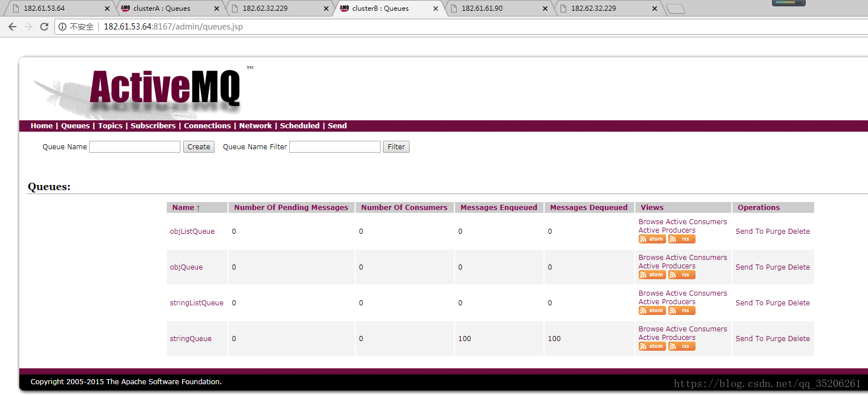Sort by Name column header
This screenshot has height=395, width=868.
pos(186,208)
